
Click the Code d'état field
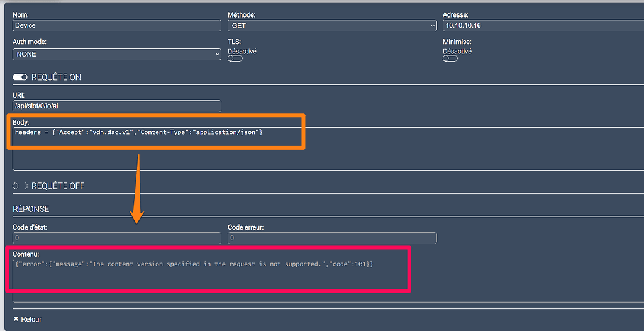pos(117,238)
